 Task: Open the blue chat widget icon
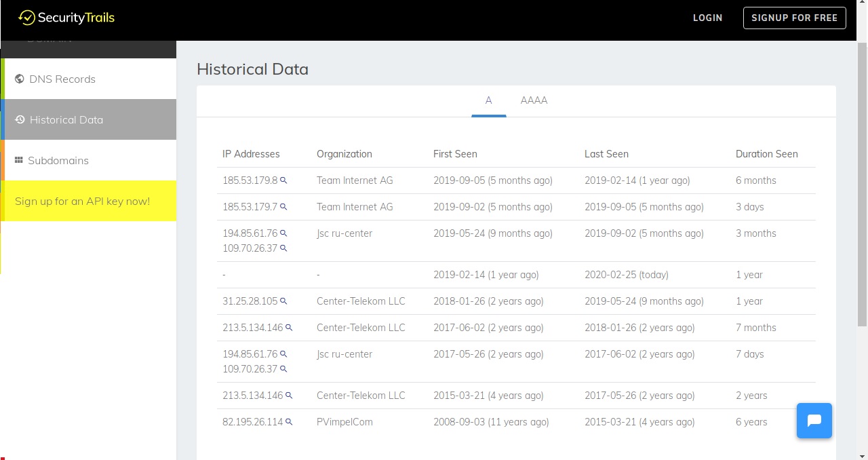pyautogui.click(x=814, y=421)
